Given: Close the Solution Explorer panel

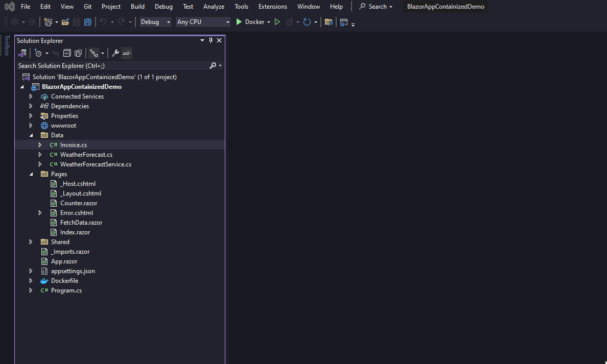Looking at the screenshot, I should coord(219,41).
